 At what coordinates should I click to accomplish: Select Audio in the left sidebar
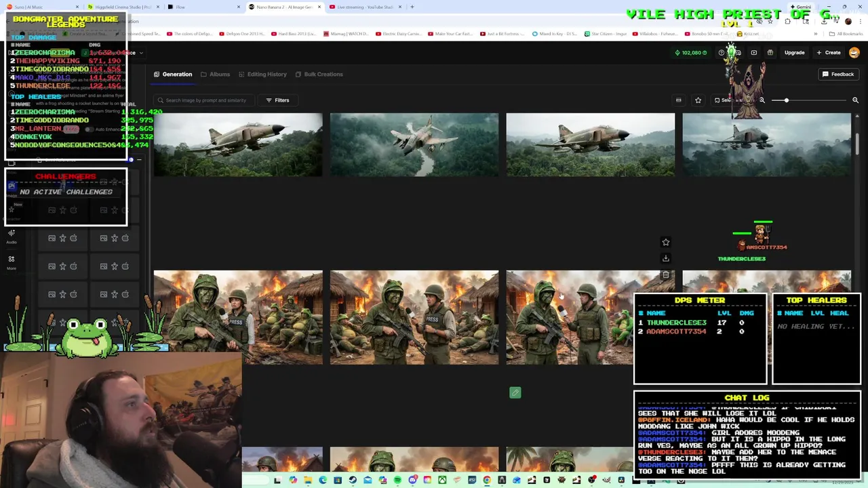point(12,236)
